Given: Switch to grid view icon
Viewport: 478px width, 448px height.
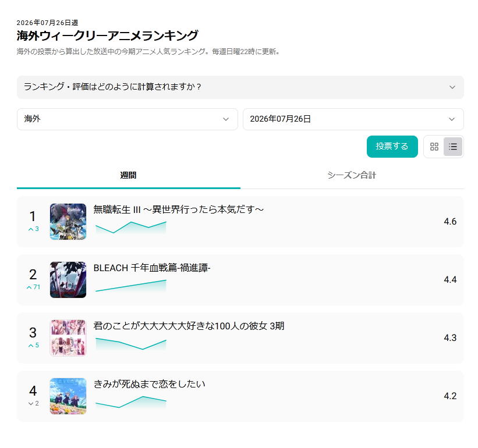Looking at the screenshot, I should tap(434, 147).
